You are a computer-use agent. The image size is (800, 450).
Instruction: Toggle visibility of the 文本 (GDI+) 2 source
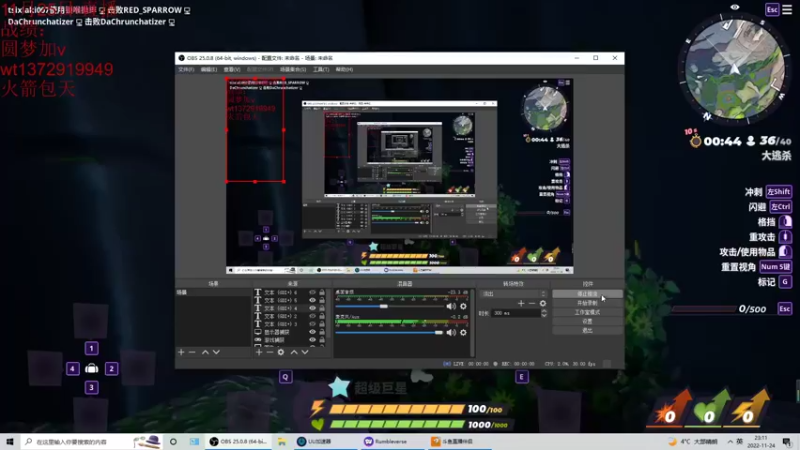[x=312, y=316]
